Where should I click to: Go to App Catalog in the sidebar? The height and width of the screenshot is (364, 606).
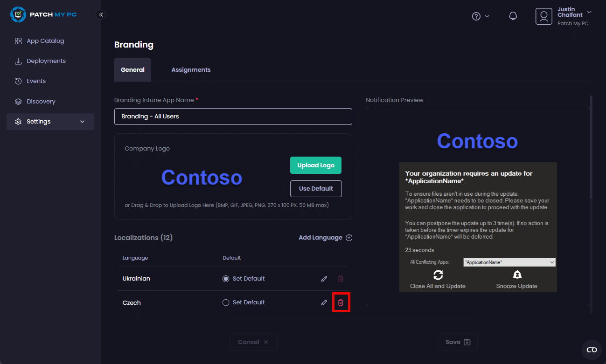click(45, 41)
